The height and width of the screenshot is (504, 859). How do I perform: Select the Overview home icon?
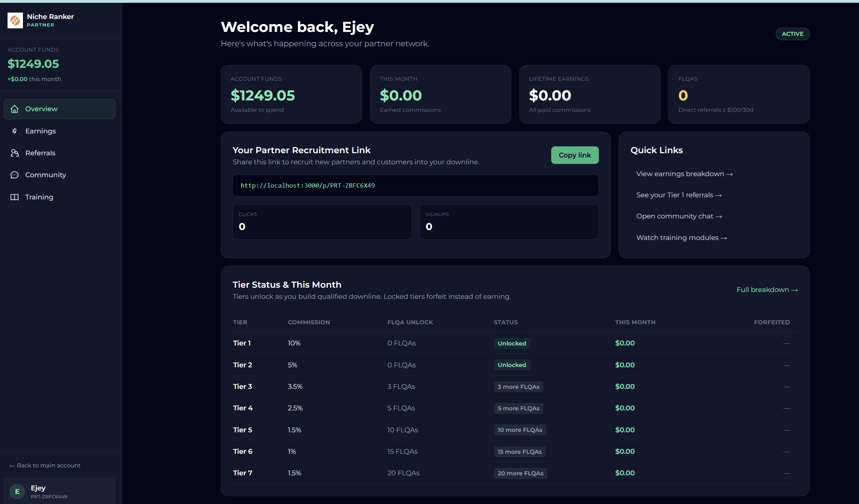pyautogui.click(x=15, y=109)
